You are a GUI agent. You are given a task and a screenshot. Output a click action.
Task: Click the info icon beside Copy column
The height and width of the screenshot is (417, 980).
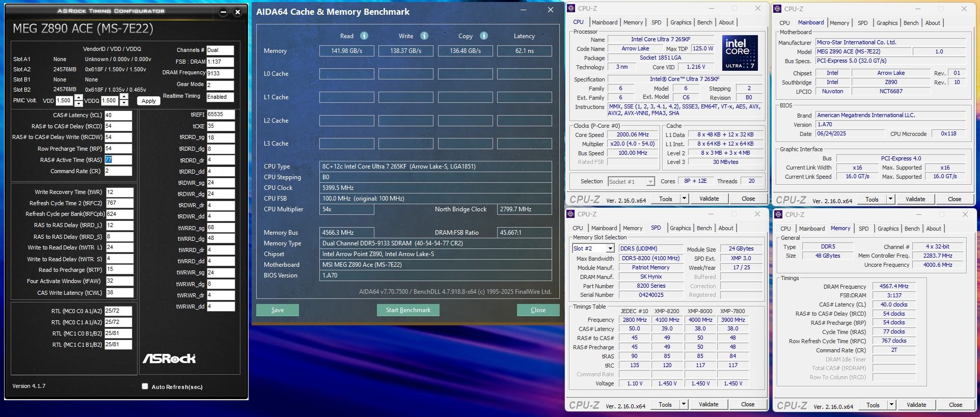coord(484,36)
